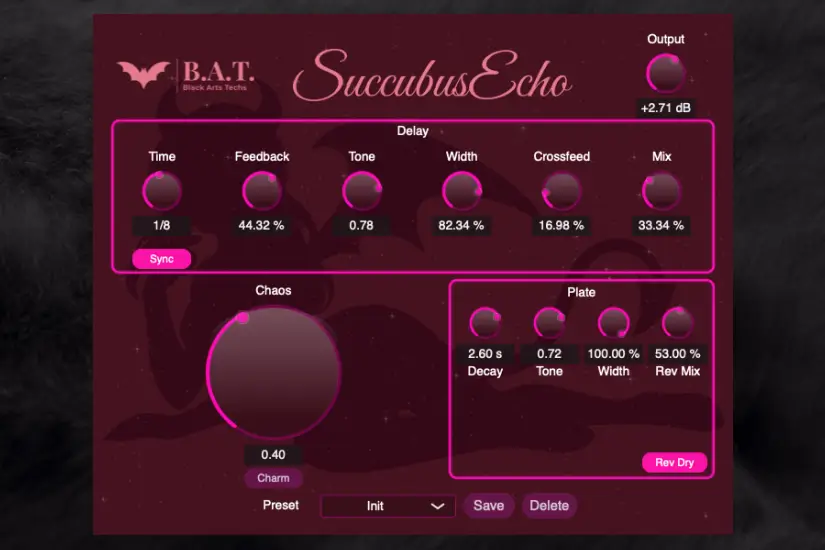Toggle the Sync button
This screenshot has width=825, height=550.
click(162, 259)
